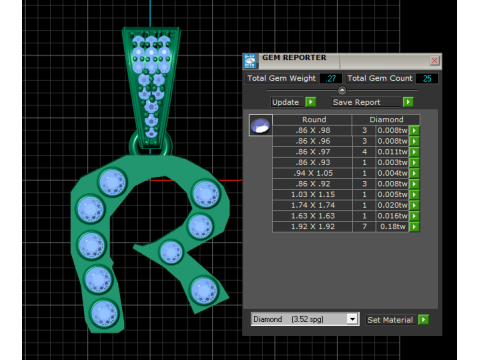Viewport: 480px width, 360px height.
Task: Click arrow for the 1.92 X 1.92 row
Action: click(414, 227)
